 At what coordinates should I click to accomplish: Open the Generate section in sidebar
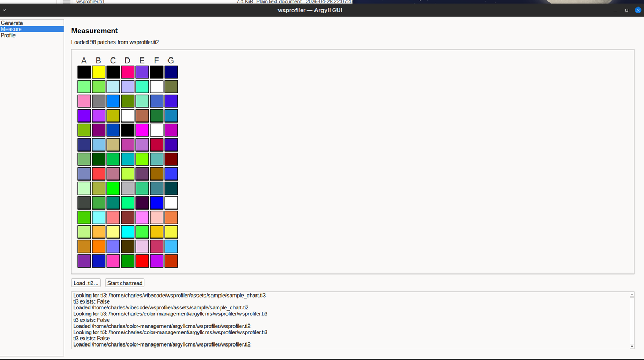12,23
